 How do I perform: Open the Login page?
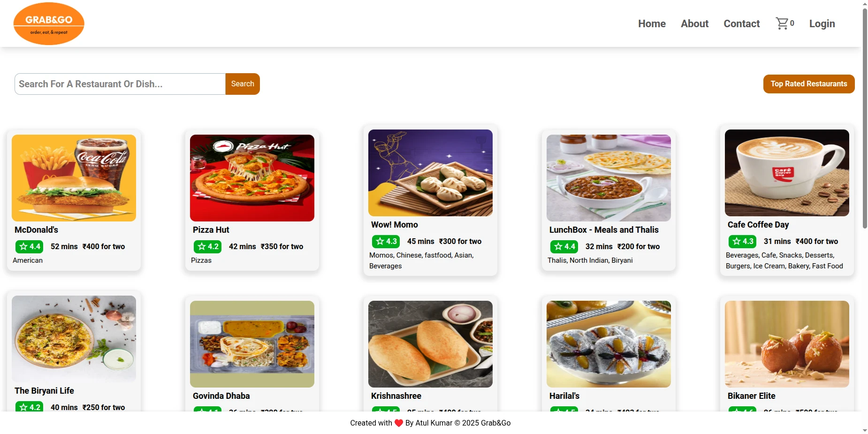(822, 23)
